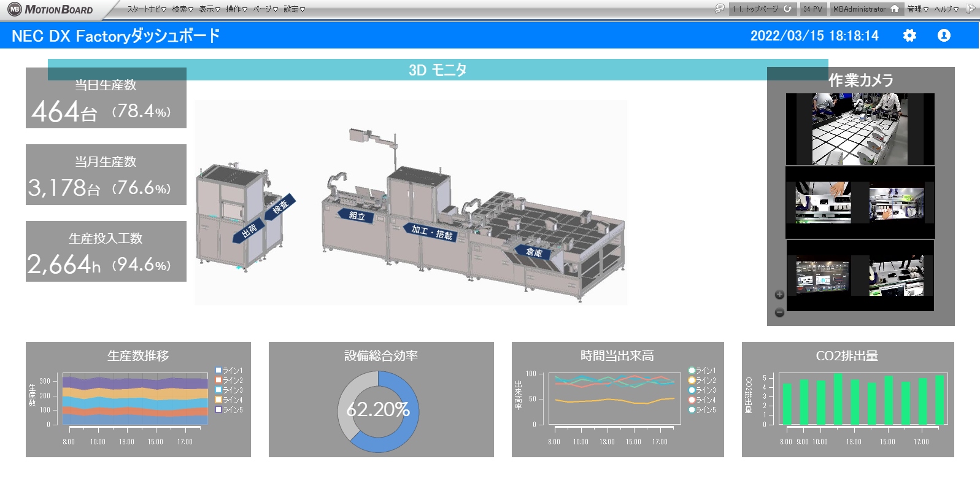Screen dimensions: 980x483
Task: Toggle ライン4 in 生産数推移 legend
Action: [229, 400]
